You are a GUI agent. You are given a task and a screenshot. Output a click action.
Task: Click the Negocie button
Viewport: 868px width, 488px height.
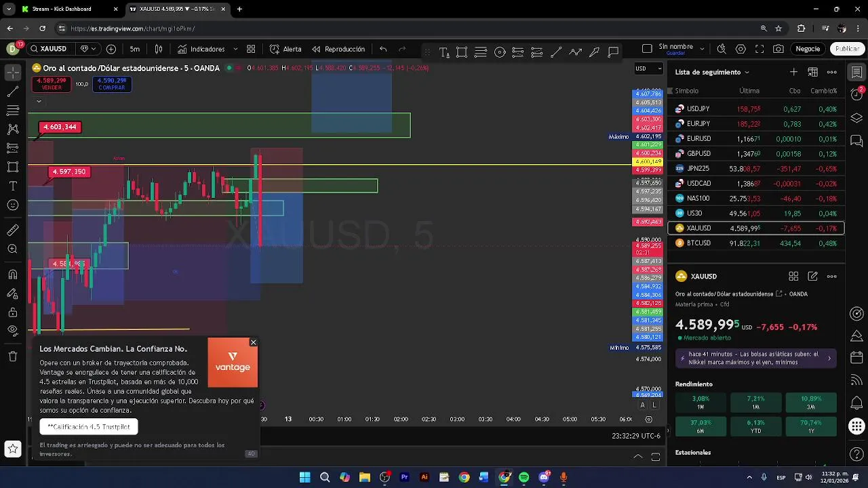coord(808,49)
